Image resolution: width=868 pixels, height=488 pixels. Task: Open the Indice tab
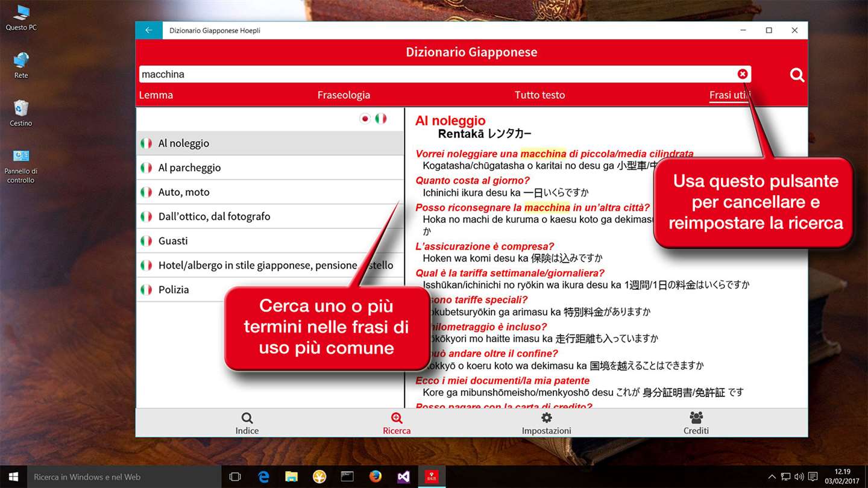coord(247,424)
